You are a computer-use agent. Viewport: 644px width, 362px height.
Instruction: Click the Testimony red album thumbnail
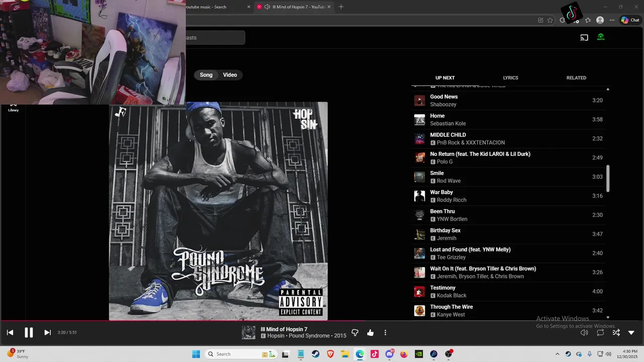[x=420, y=292]
